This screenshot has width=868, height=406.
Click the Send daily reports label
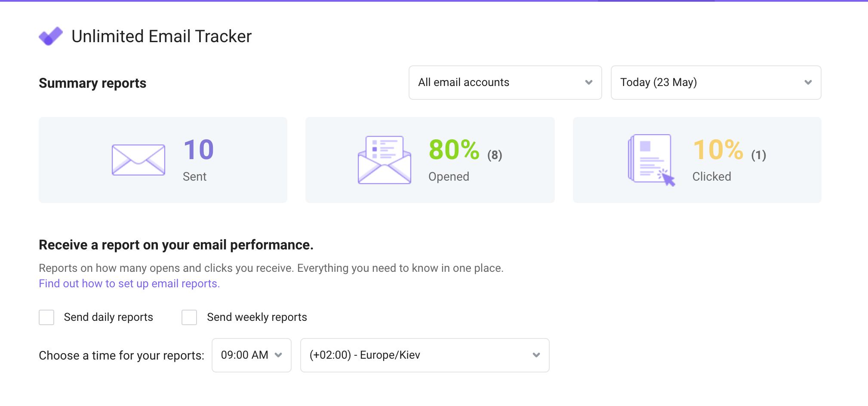(x=108, y=317)
